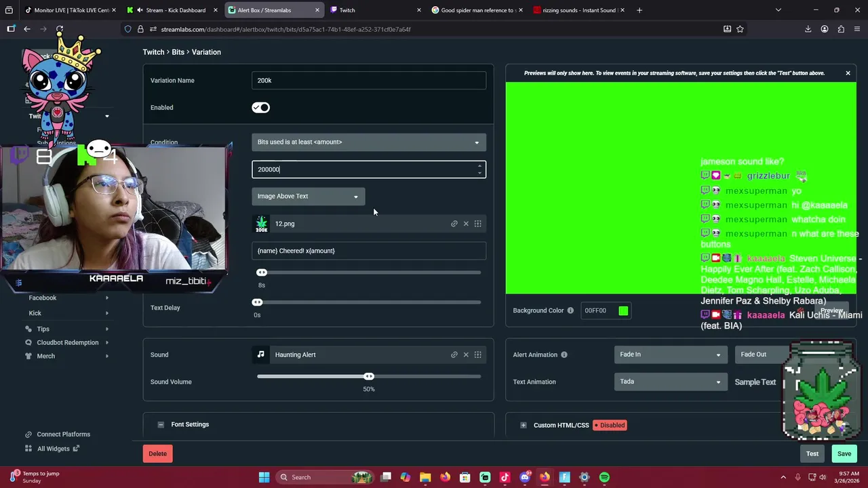
Task: Remove the Haunting Alert sound
Action: 466,354
